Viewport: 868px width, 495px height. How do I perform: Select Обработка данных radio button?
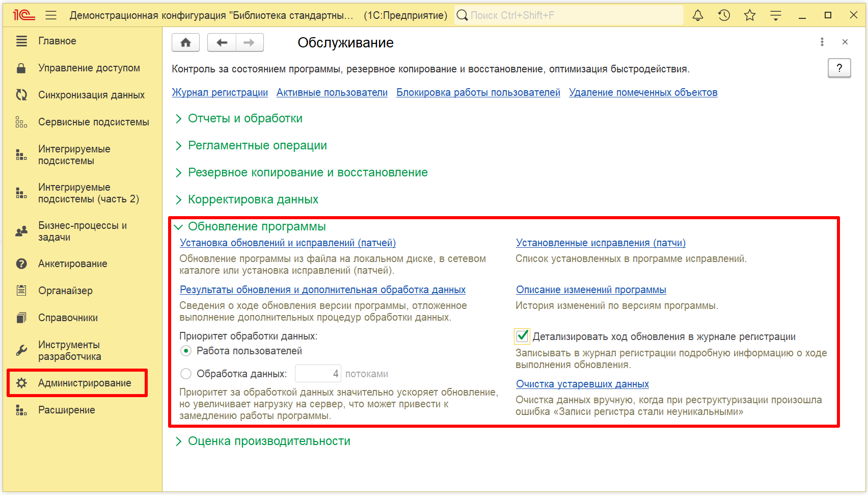[186, 374]
